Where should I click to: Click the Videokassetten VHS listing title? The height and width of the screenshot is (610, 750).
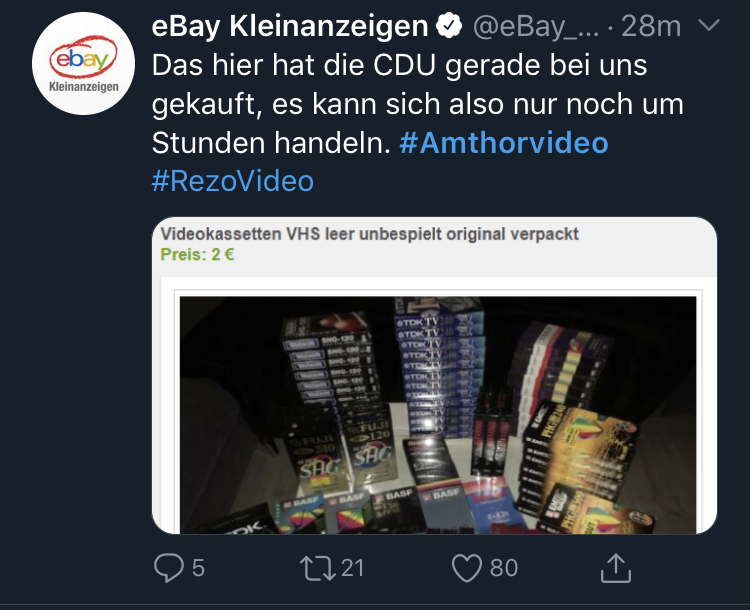click(x=369, y=234)
